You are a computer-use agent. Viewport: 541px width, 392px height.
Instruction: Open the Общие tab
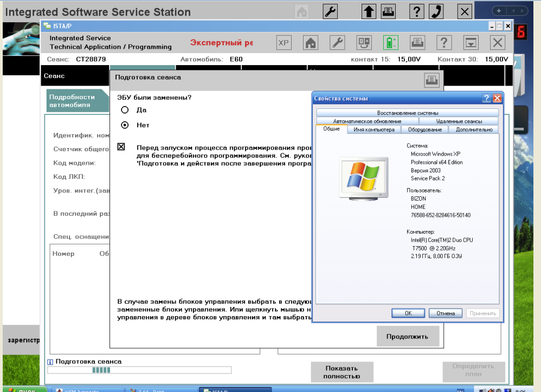click(x=331, y=128)
